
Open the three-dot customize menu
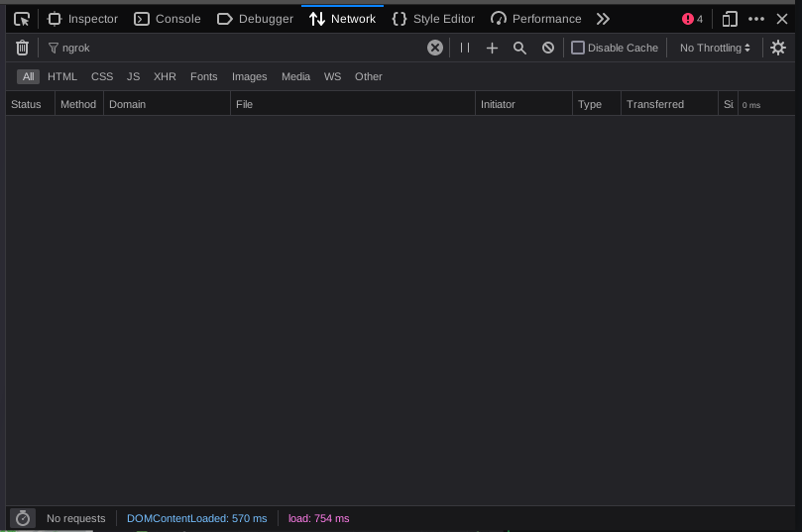click(x=756, y=19)
